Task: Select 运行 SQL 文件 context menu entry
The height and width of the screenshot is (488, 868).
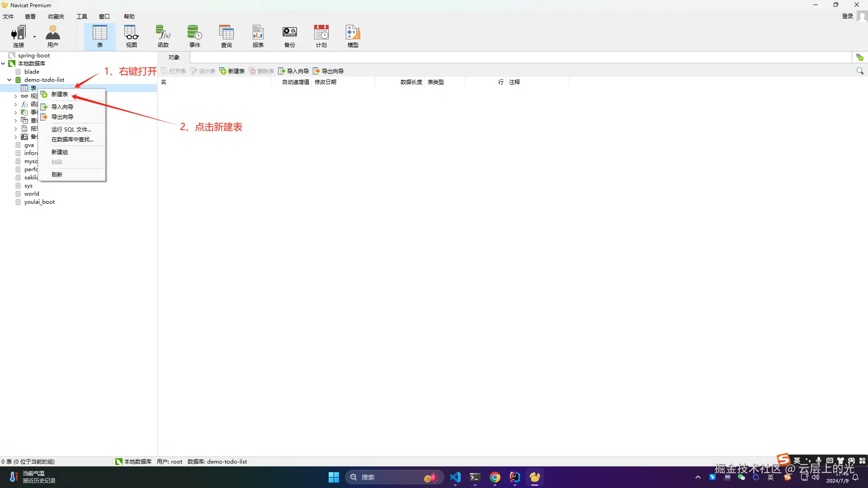Action: pos(71,130)
